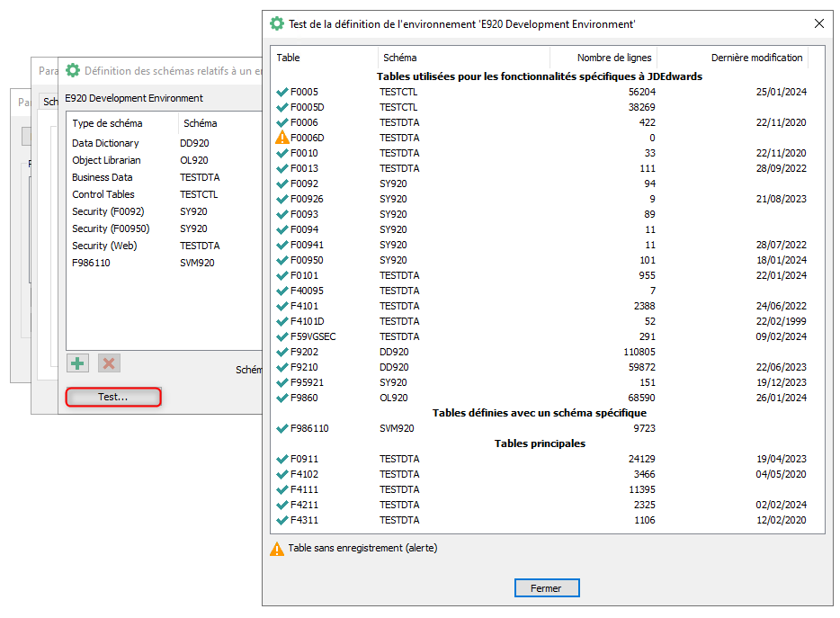This screenshot has width=840, height=618.
Task: Click the row count 56204
Action: [642, 92]
